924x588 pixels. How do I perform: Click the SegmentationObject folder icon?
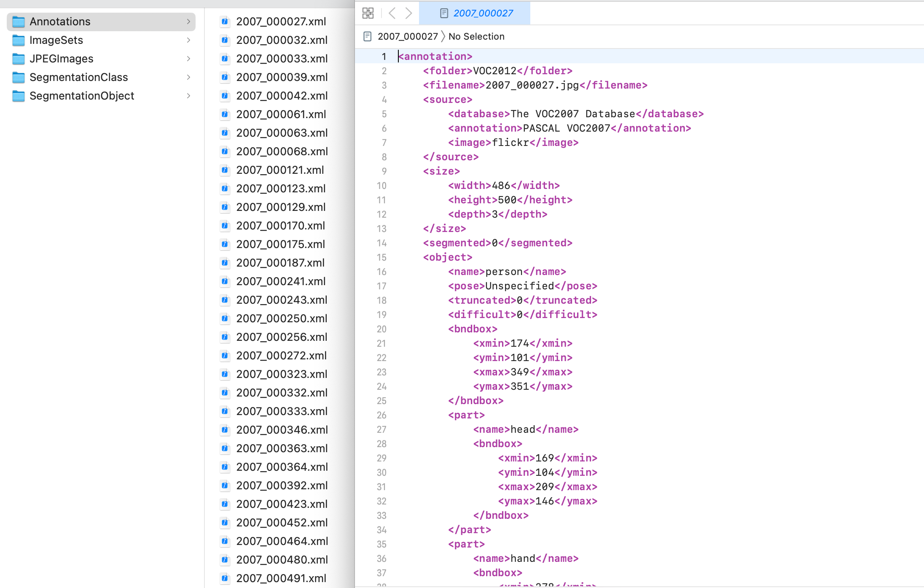click(19, 96)
